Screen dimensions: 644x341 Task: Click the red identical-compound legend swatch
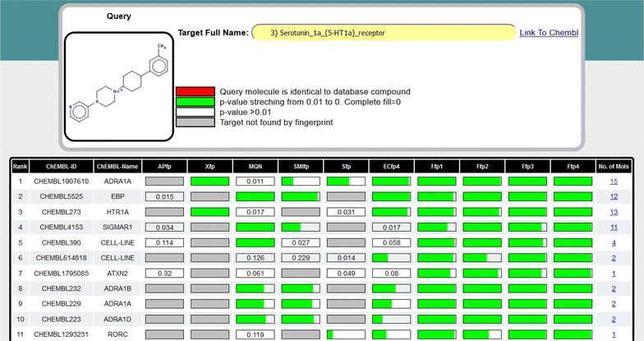195,90
